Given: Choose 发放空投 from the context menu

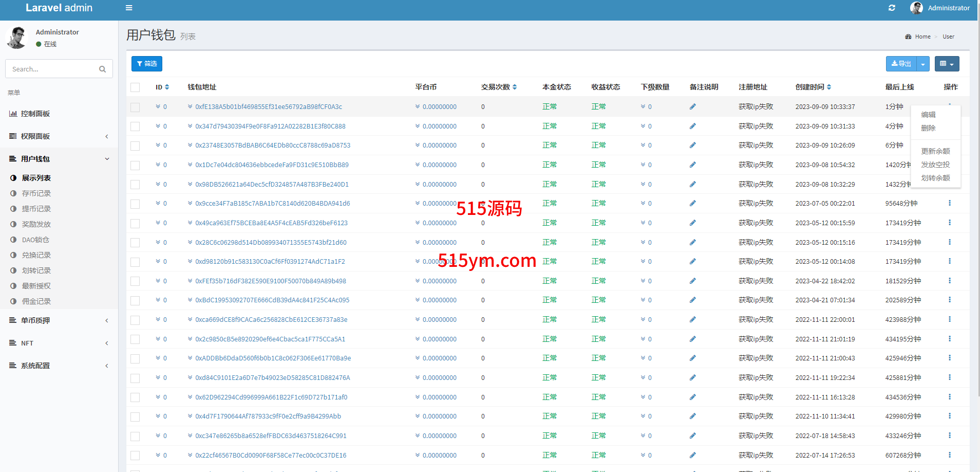Looking at the screenshot, I should tap(935, 165).
